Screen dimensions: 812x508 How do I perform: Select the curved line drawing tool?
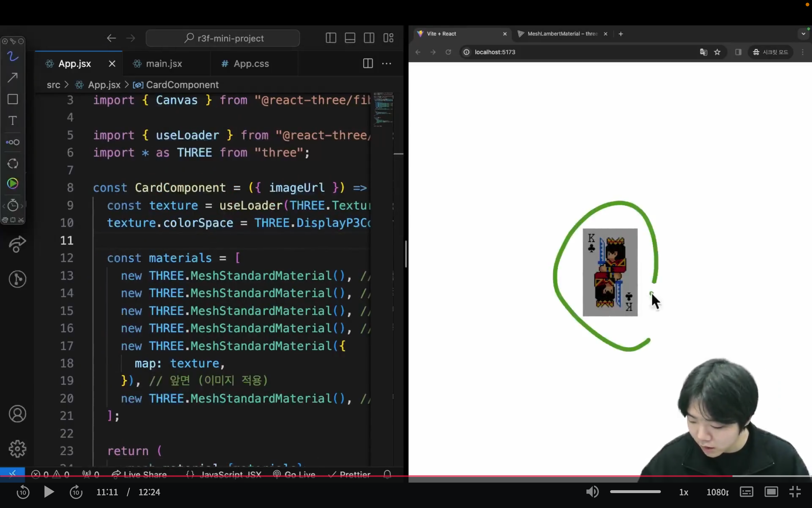coord(13,56)
